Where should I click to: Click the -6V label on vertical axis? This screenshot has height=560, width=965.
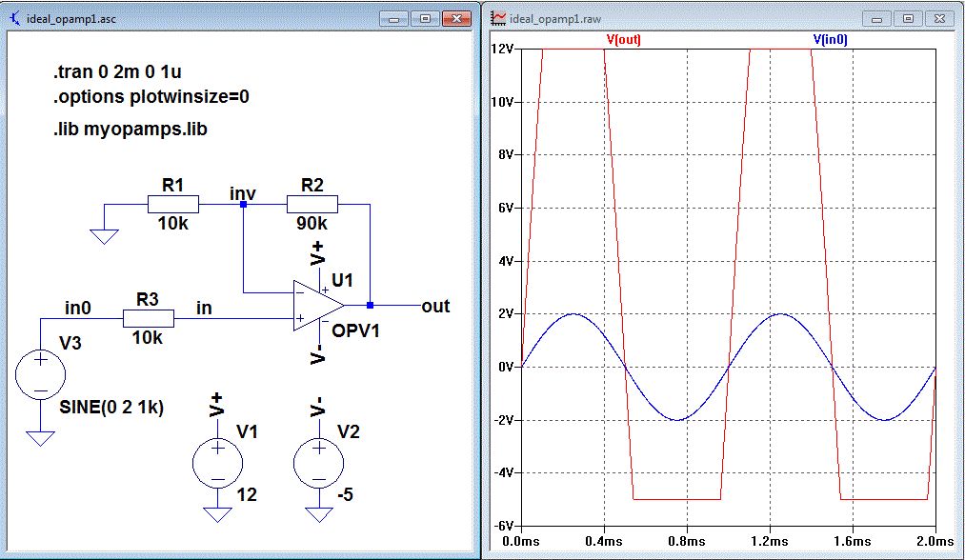pos(505,526)
